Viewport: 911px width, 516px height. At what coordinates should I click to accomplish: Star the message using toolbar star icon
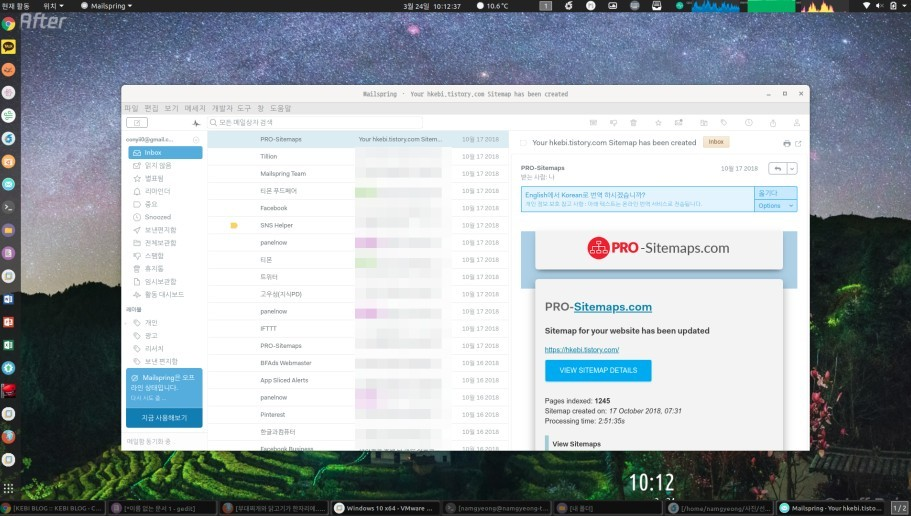658,123
